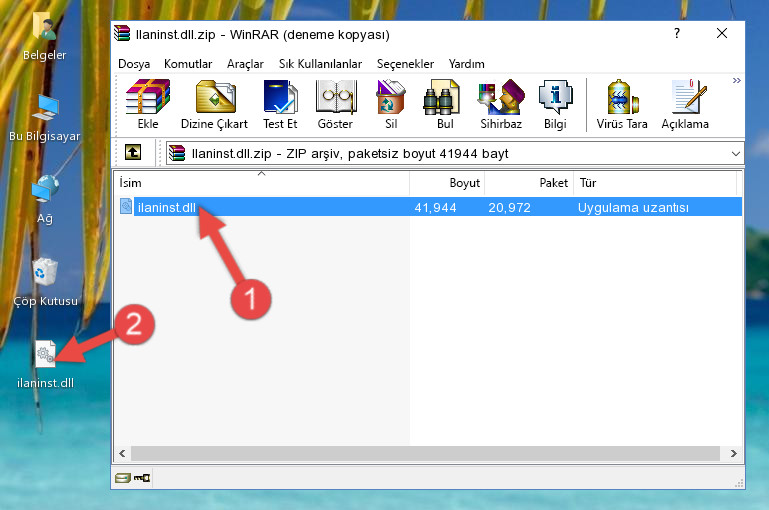769x510 pixels.
Task: Click the Dizine Çıkart extract icon
Action: click(x=214, y=104)
